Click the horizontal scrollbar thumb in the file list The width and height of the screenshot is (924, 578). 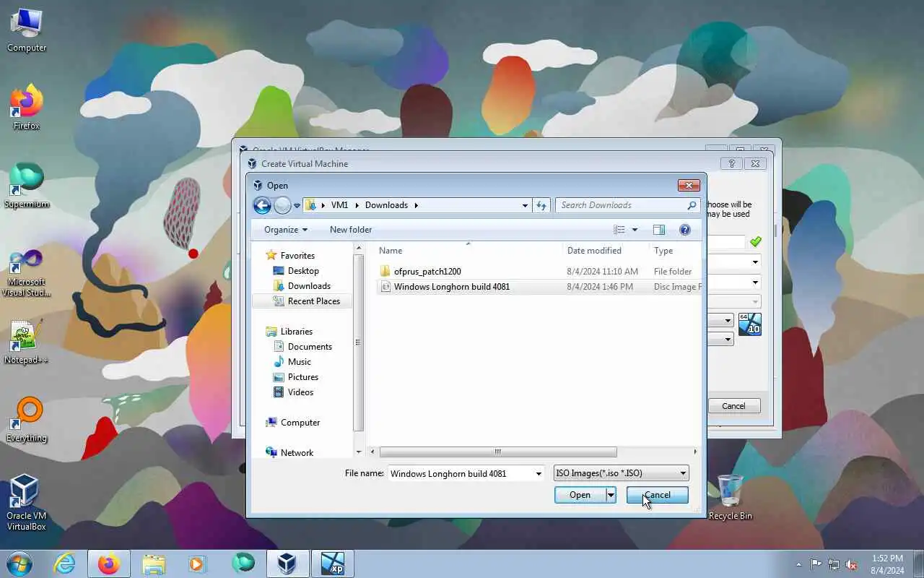tap(498, 452)
